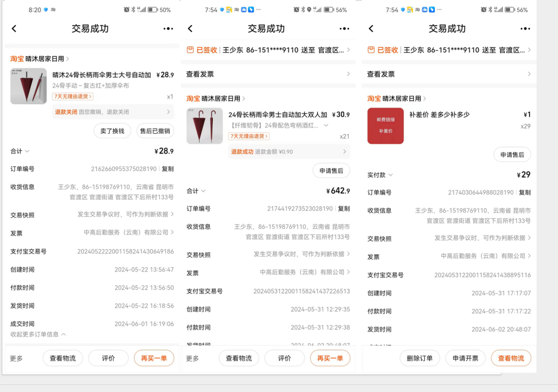This screenshot has width=558, height=392.
Task: Open three-dot menu on the middle order screen
Action: pos(344,29)
